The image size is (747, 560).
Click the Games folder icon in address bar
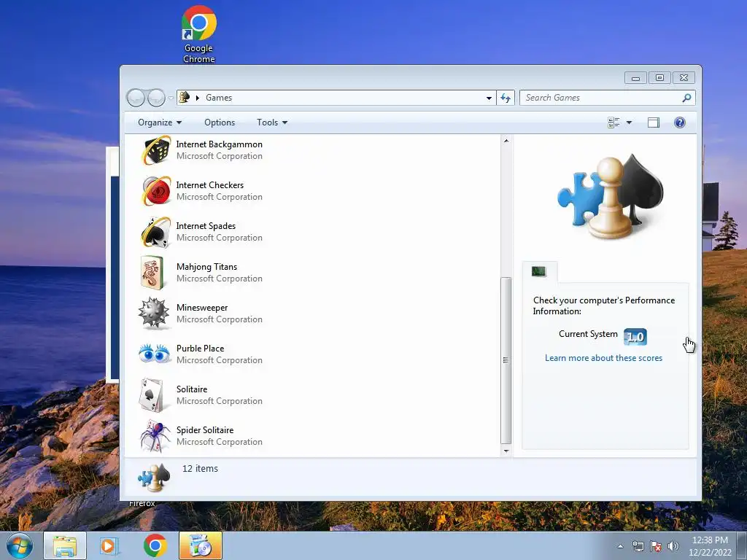coord(185,97)
